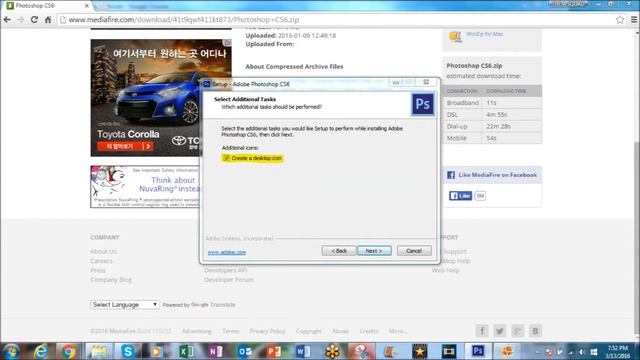Open the Developer Forum footer link
This screenshot has height=360, width=640.
coord(229,280)
